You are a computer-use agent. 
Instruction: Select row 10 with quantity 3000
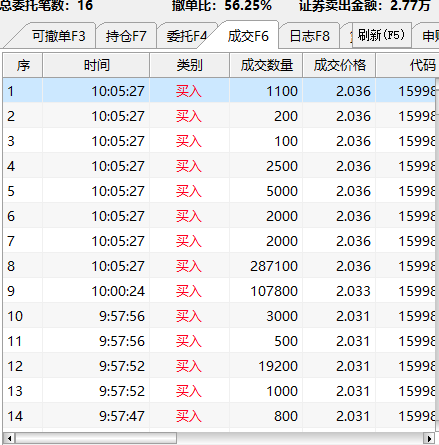tap(219, 316)
